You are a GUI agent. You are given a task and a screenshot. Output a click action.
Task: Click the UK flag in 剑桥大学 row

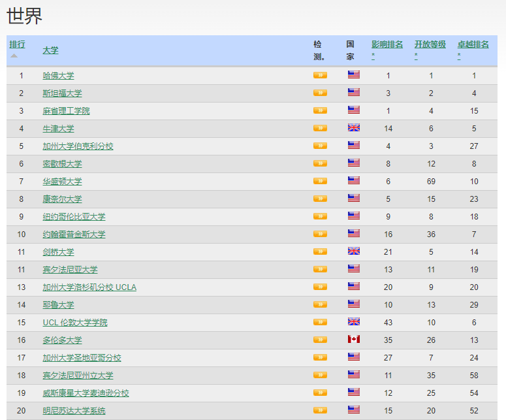[x=354, y=251]
